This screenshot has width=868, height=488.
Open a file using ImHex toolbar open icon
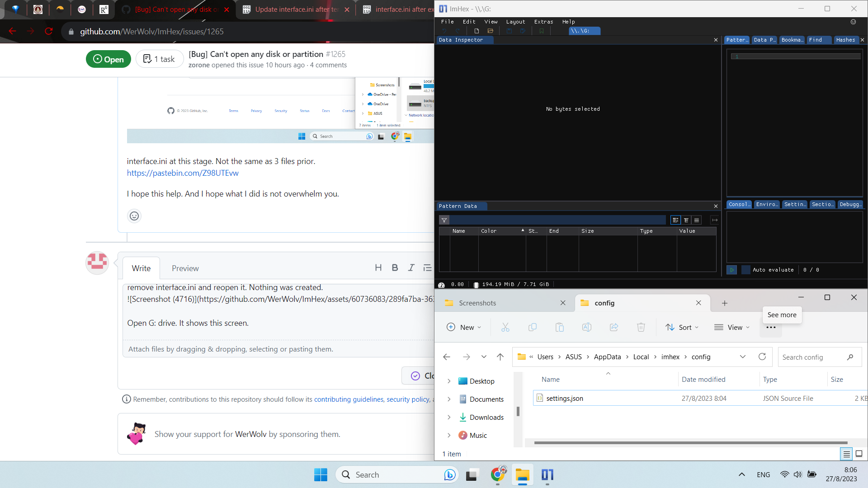point(491,31)
